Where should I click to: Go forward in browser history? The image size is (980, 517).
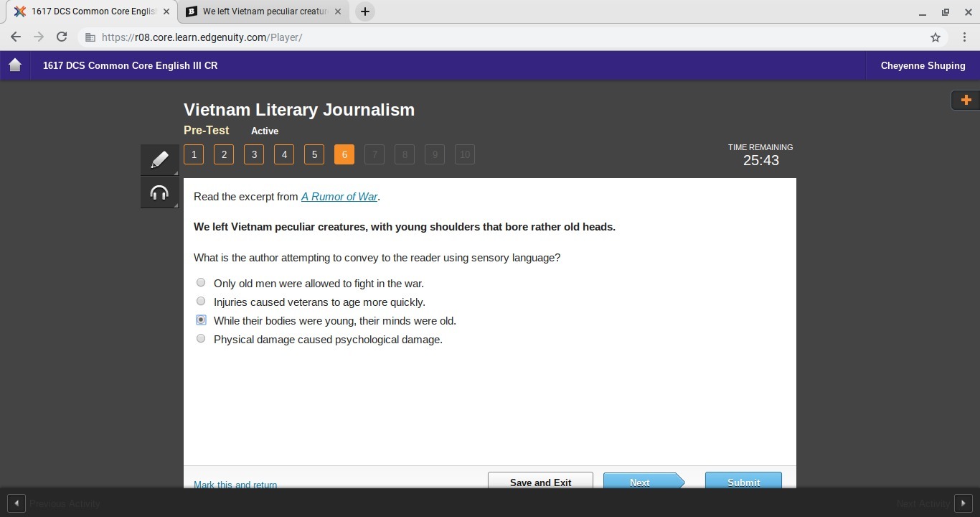point(39,37)
